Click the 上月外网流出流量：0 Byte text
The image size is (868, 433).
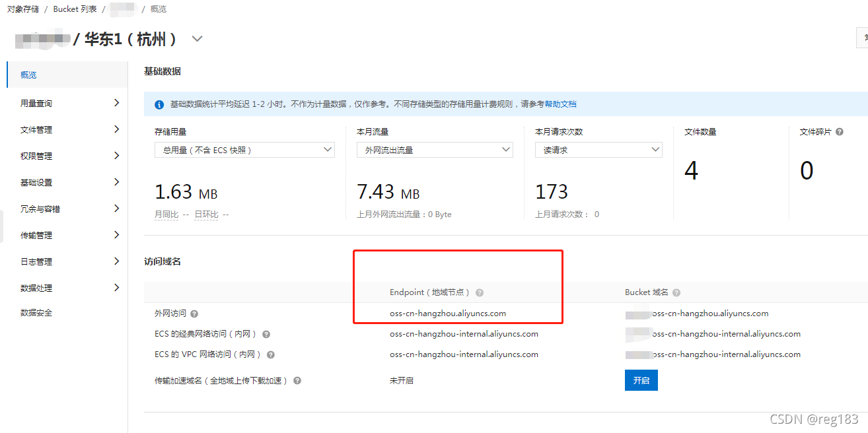(x=404, y=215)
